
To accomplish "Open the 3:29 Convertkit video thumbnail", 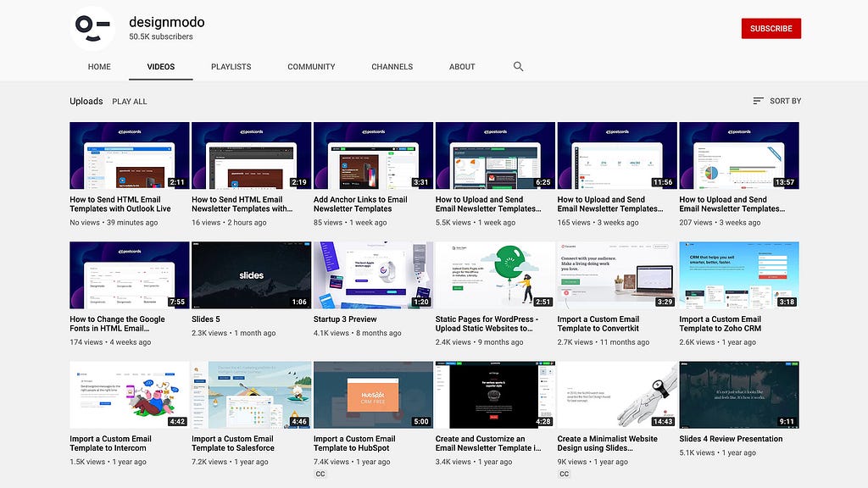I will tap(617, 275).
